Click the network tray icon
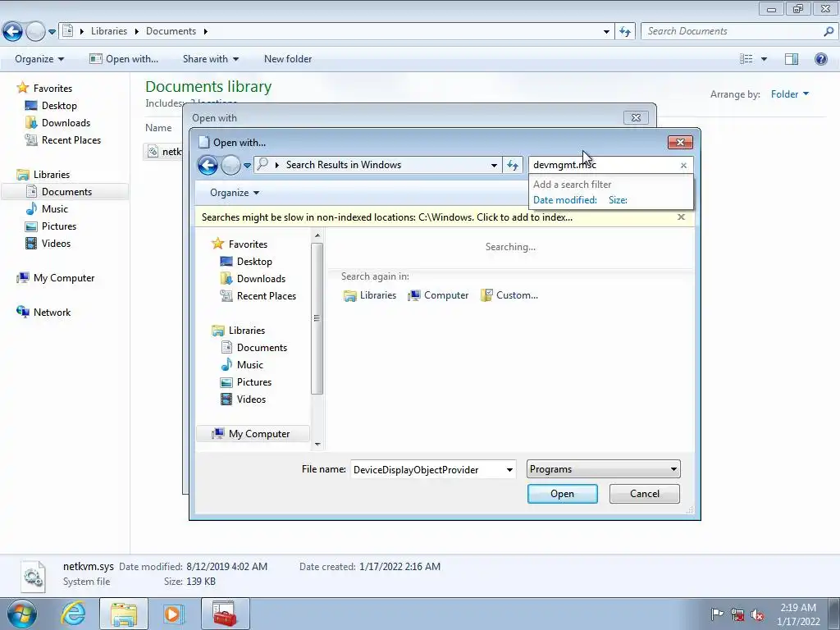Viewport: 840px width, 630px height. pos(737,615)
